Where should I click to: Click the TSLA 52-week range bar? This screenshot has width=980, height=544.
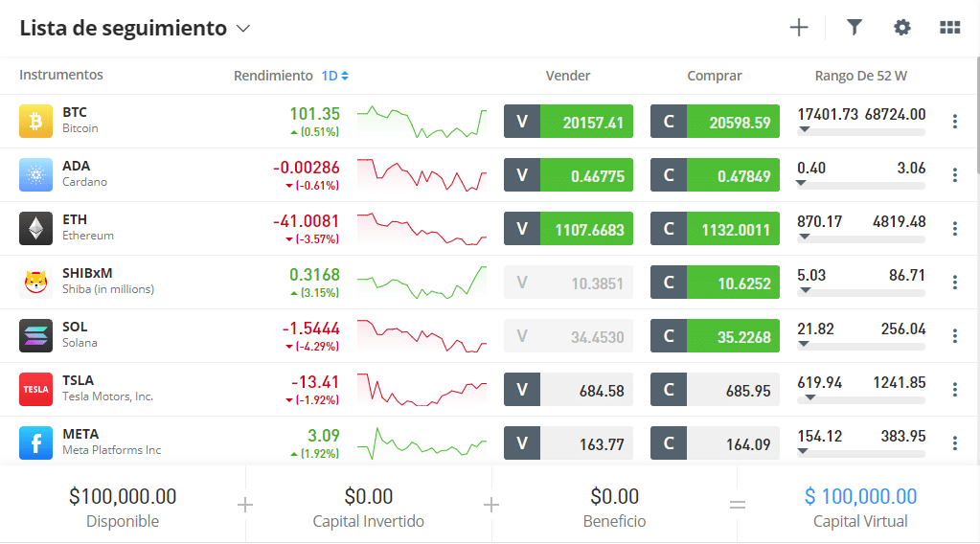click(861, 400)
